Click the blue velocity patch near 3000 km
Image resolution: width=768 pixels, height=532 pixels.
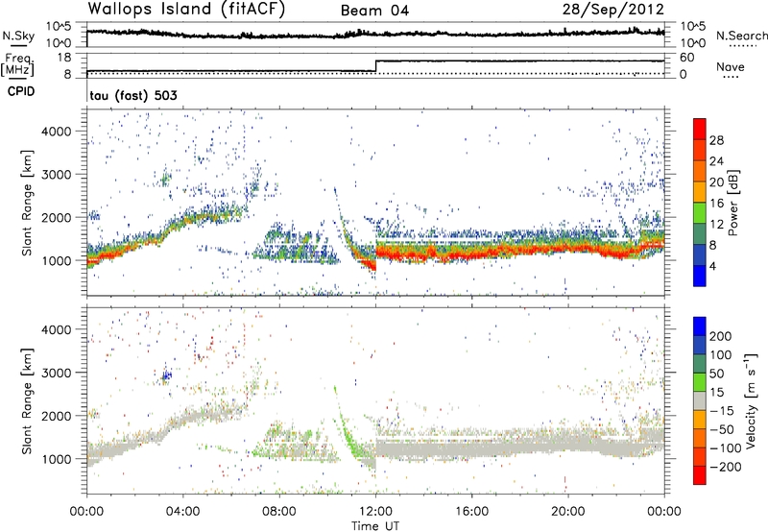(166, 375)
